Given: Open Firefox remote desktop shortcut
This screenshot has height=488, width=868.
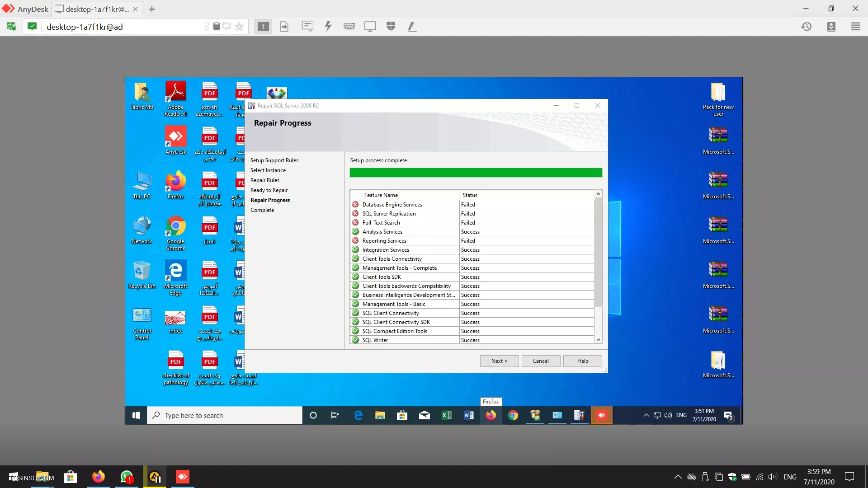Looking at the screenshot, I should [x=175, y=185].
